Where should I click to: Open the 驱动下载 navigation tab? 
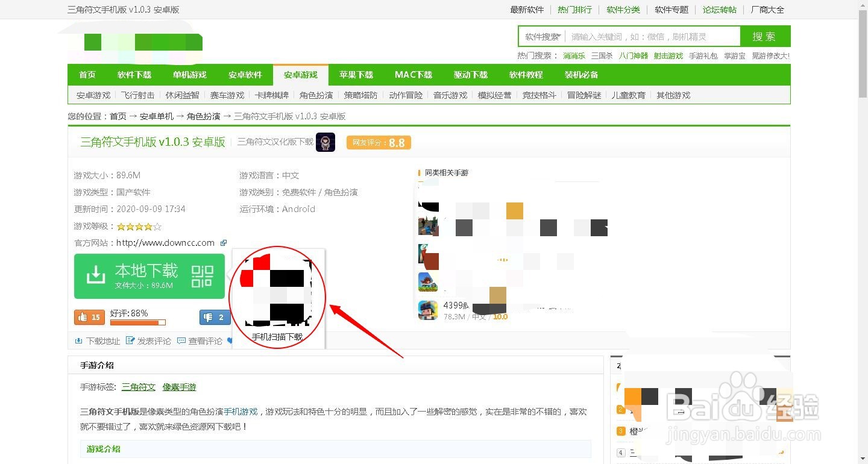471,75
